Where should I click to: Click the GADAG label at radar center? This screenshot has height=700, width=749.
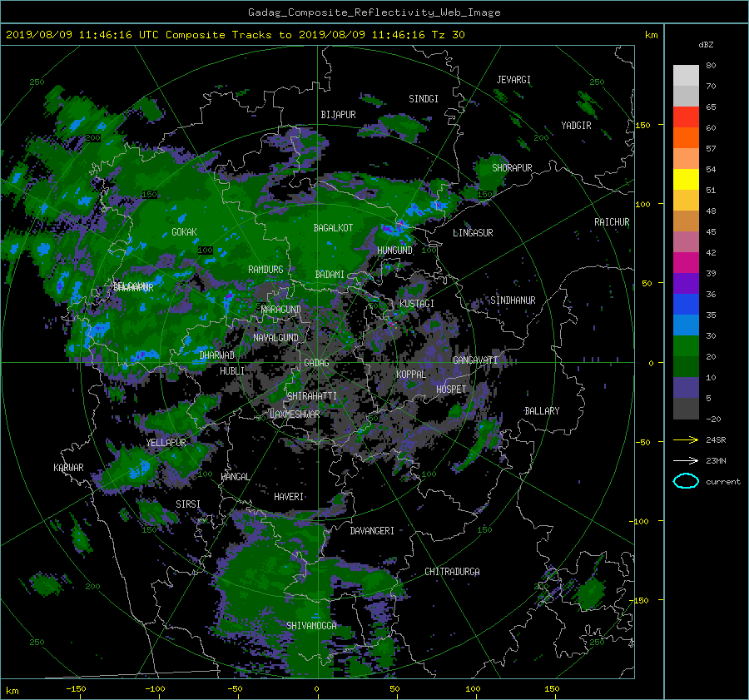tap(317, 363)
